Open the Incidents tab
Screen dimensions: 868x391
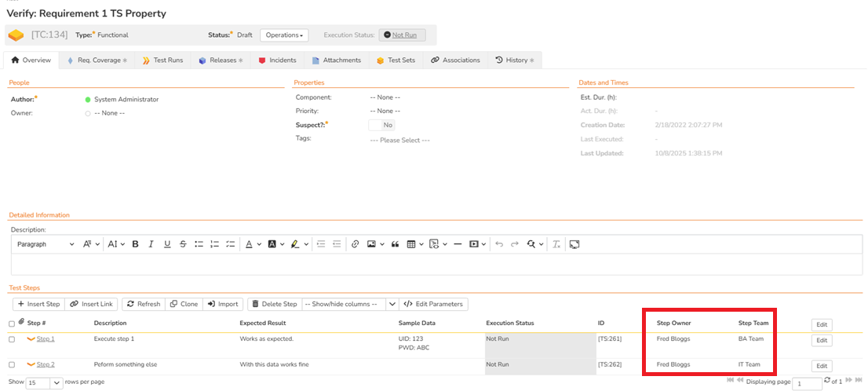pyautogui.click(x=278, y=60)
